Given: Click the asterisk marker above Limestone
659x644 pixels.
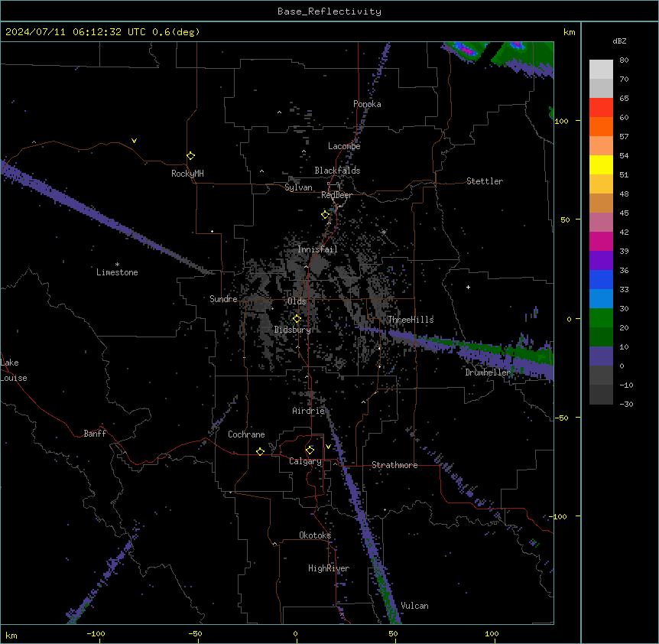Looking at the screenshot, I should [117, 265].
